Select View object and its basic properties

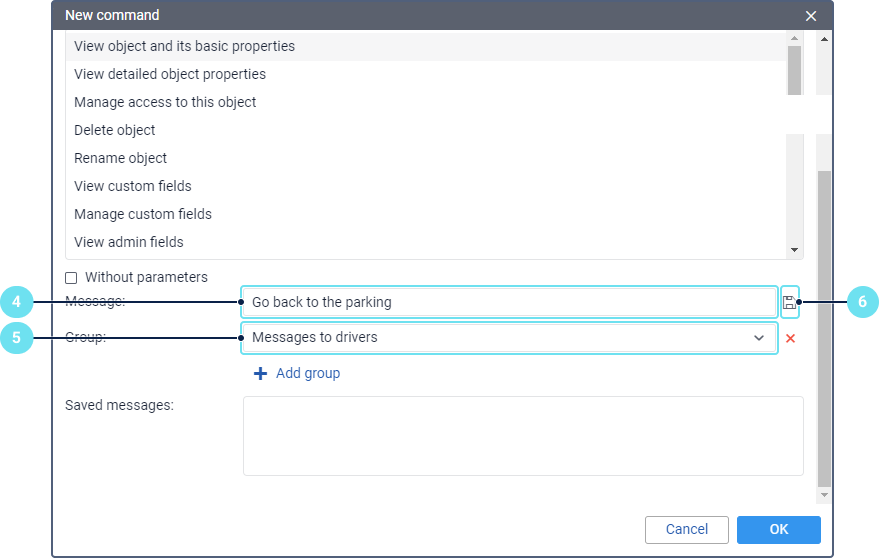(184, 46)
